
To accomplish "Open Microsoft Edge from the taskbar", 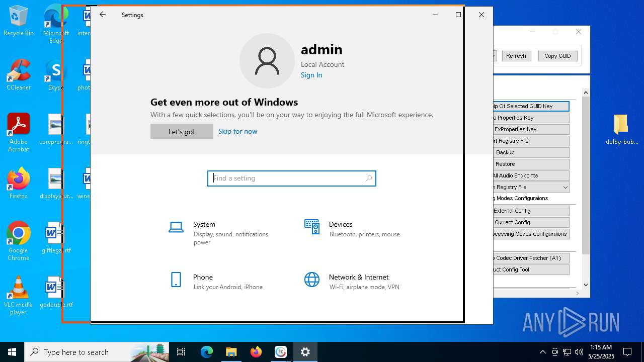I will pyautogui.click(x=207, y=352).
